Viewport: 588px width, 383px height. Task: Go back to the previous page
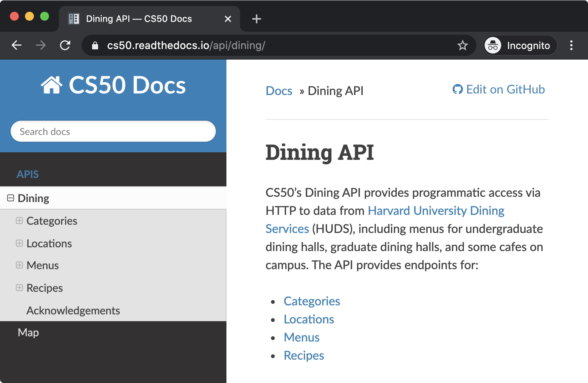point(17,45)
